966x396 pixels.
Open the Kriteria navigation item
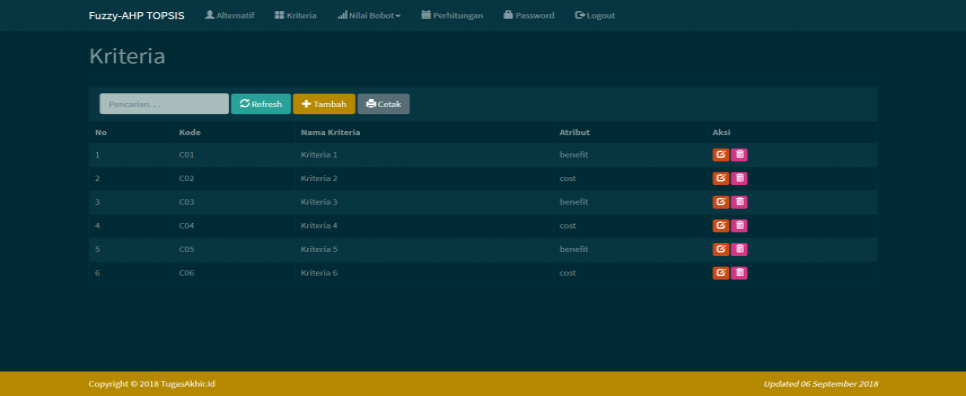296,15
